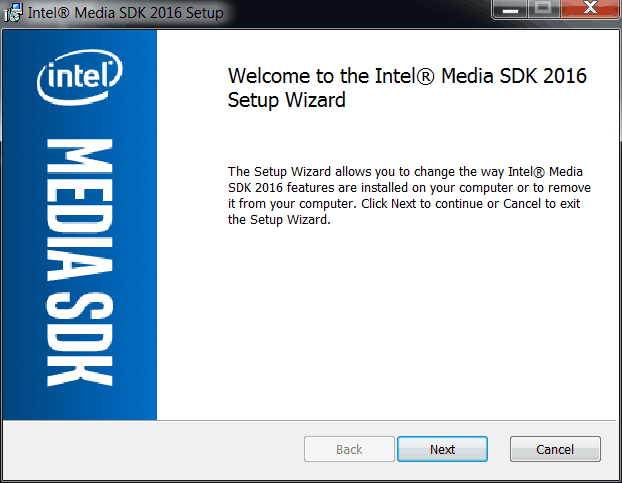Click the installer icon in the title bar
Viewport: 622px width, 483px height.
[13, 12]
